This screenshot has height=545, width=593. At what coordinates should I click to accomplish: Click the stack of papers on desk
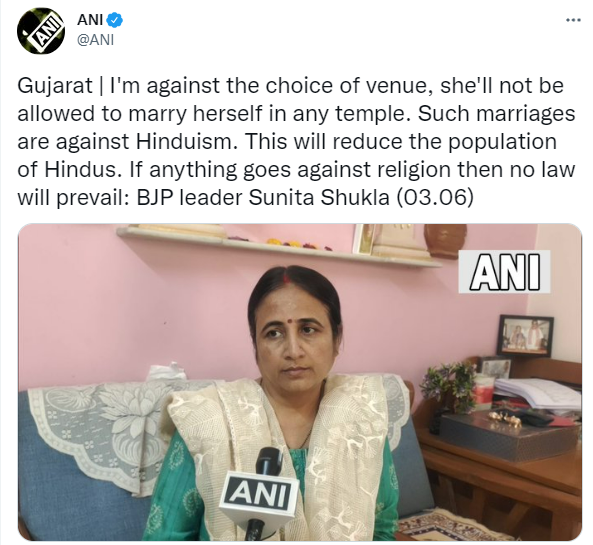(537, 393)
